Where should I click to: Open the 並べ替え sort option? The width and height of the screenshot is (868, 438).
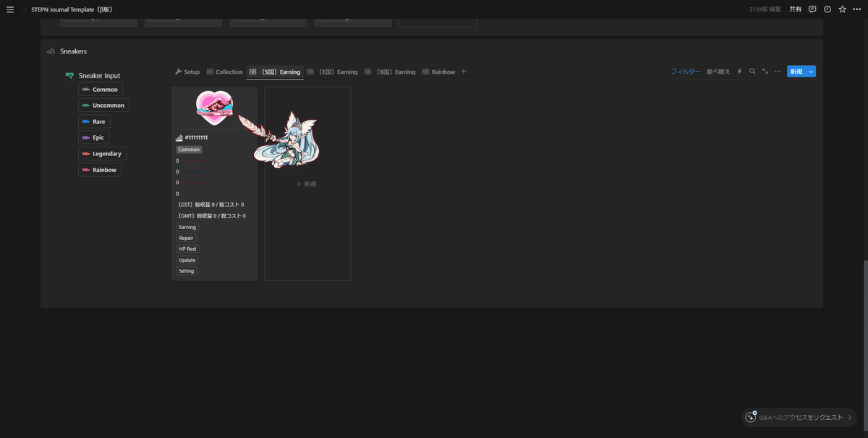[719, 72]
